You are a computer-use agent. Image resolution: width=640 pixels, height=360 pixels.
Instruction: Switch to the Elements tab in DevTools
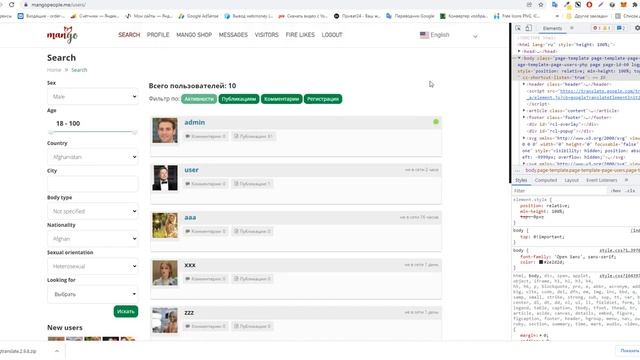tap(552, 28)
